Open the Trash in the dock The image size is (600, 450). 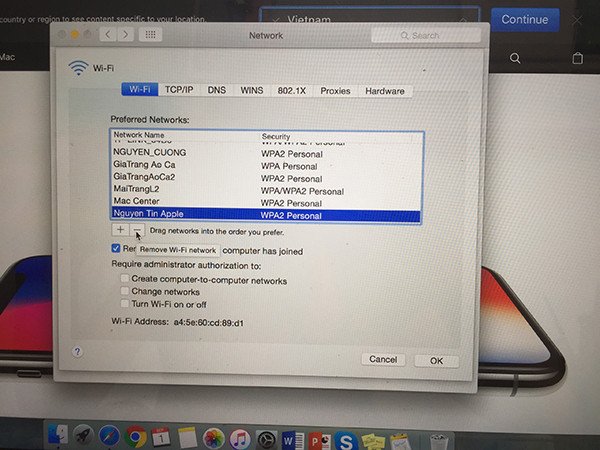(439, 442)
